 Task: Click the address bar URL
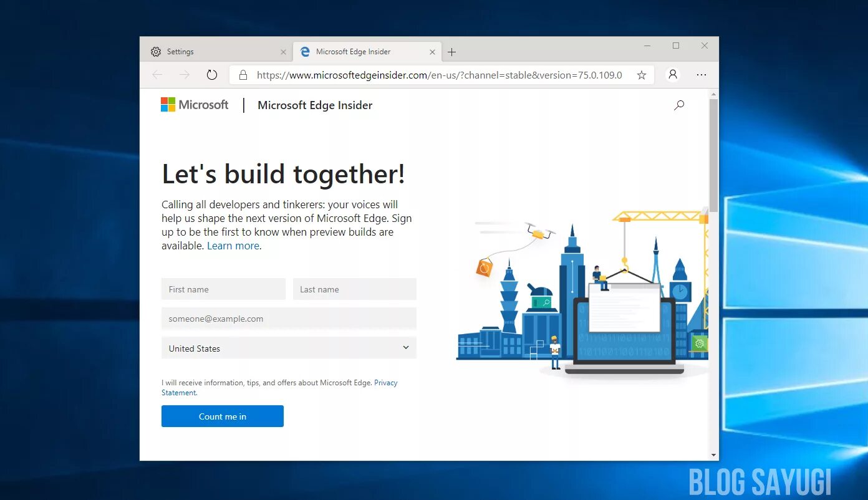coord(439,75)
